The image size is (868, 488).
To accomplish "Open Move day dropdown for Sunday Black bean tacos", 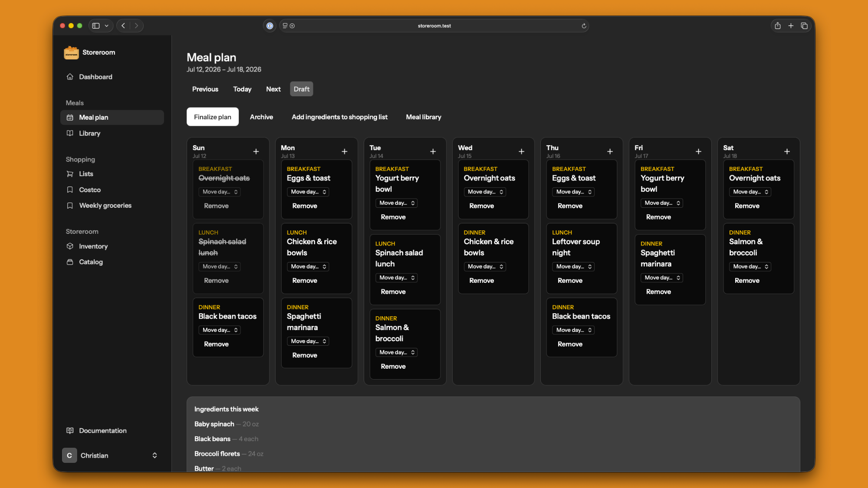I will [x=220, y=330].
